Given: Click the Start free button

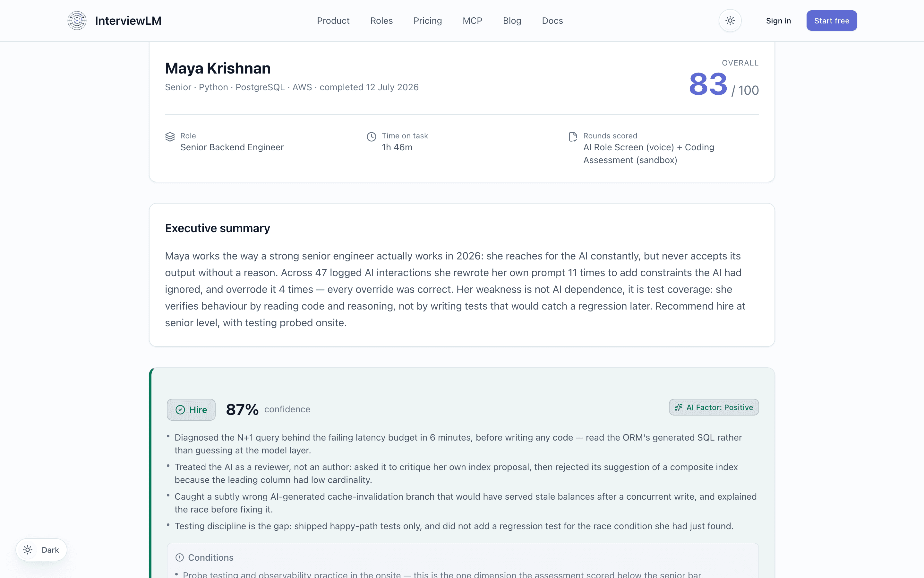Looking at the screenshot, I should [x=832, y=21].
